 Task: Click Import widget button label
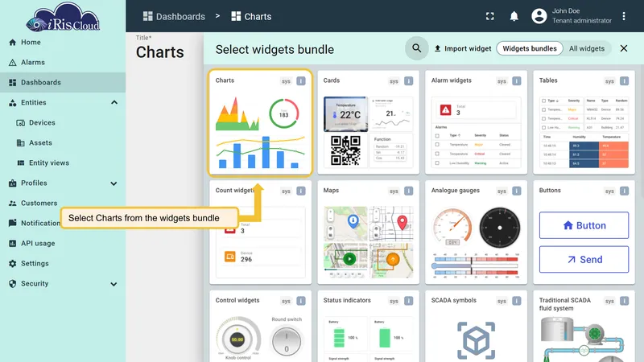pyautogui.click(x=468, y=48)
